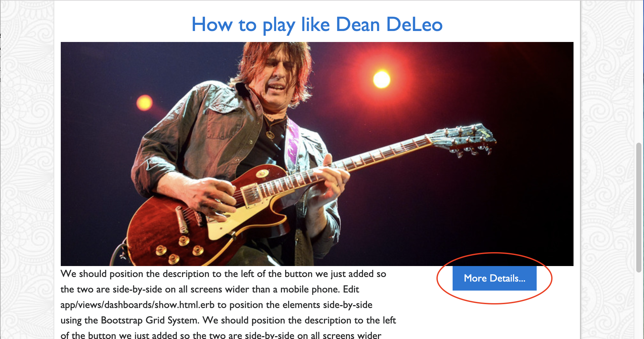Click the vertical scrollbar thumb
Image resolution: width=644 pixels, height=339 pixels.
point(639,207)
